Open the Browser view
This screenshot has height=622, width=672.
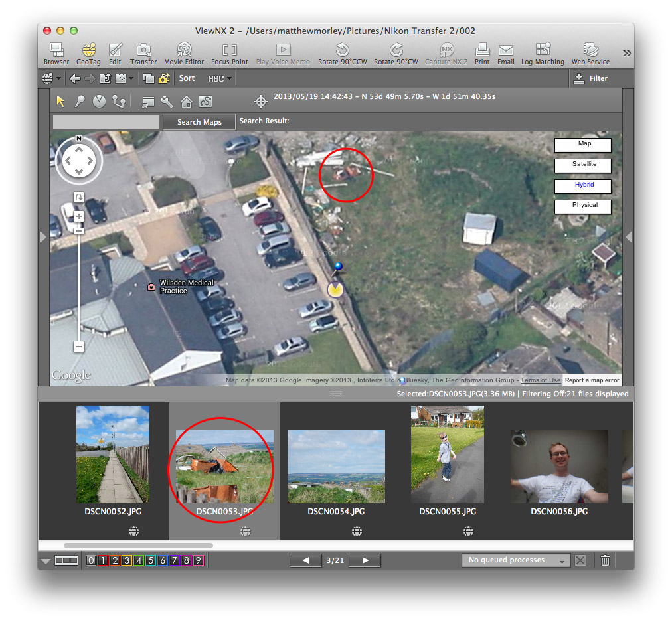(x=56, y=54)
